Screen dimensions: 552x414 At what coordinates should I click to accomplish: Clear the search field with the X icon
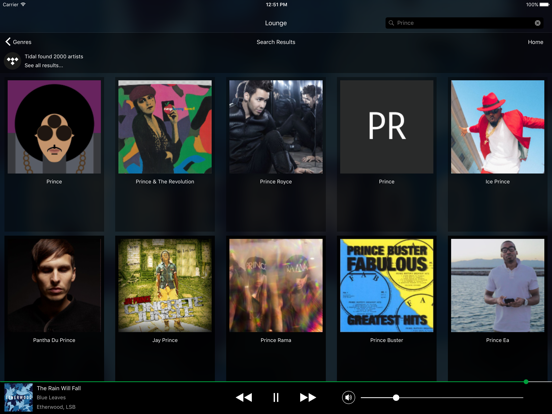538,23
